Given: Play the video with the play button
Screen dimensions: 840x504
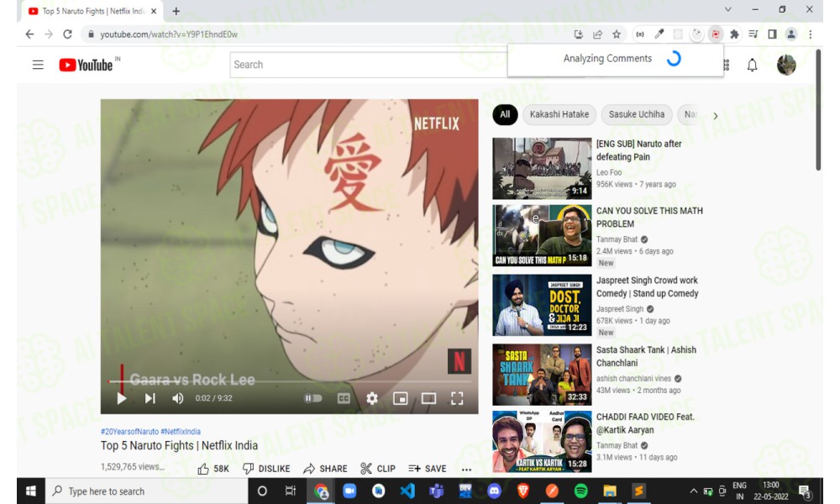Looking at the screenshot, I should click(x=122, y=398).
